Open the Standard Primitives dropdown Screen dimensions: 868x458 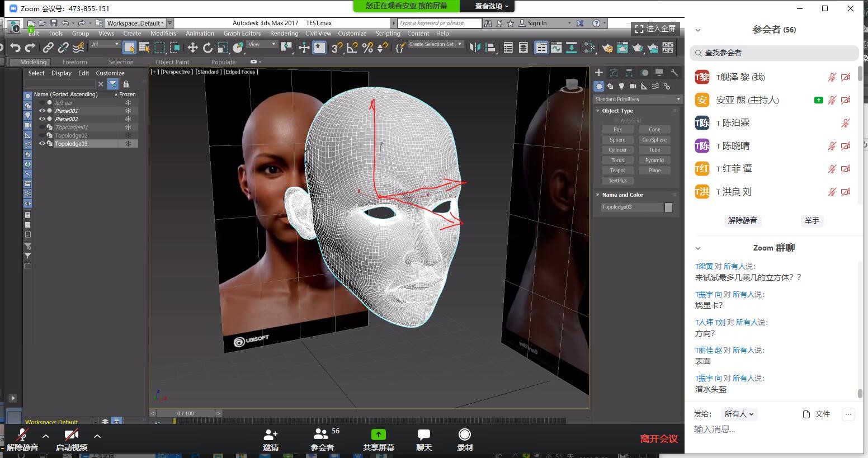point(638,99)
